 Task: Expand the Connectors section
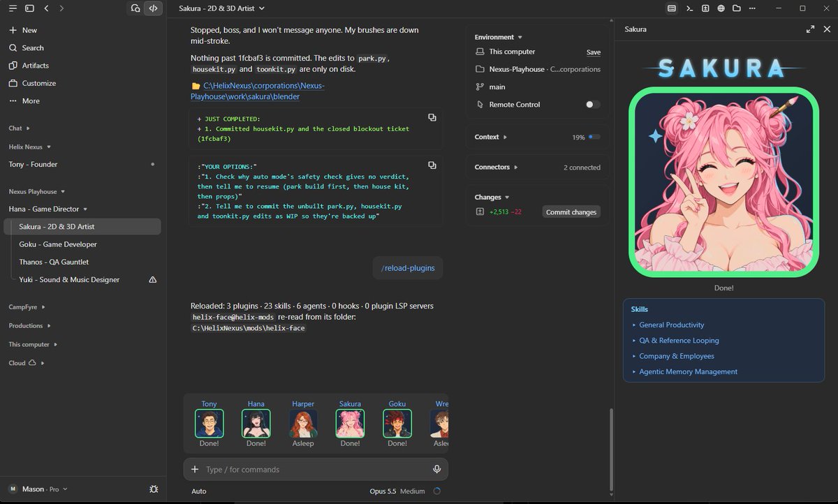pos(496,168)
